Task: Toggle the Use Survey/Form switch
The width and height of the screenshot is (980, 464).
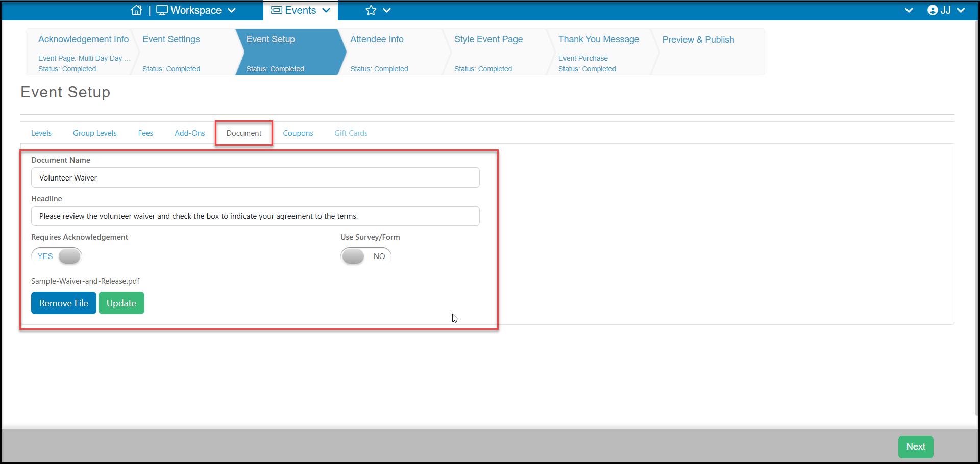Action: [366, 256]
